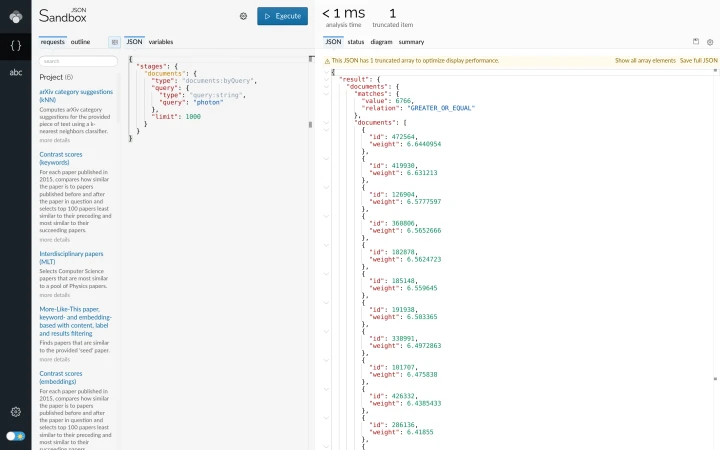720x450 pixels.
Task: Click the app logo in the sidebar
Action: (16, 17)
